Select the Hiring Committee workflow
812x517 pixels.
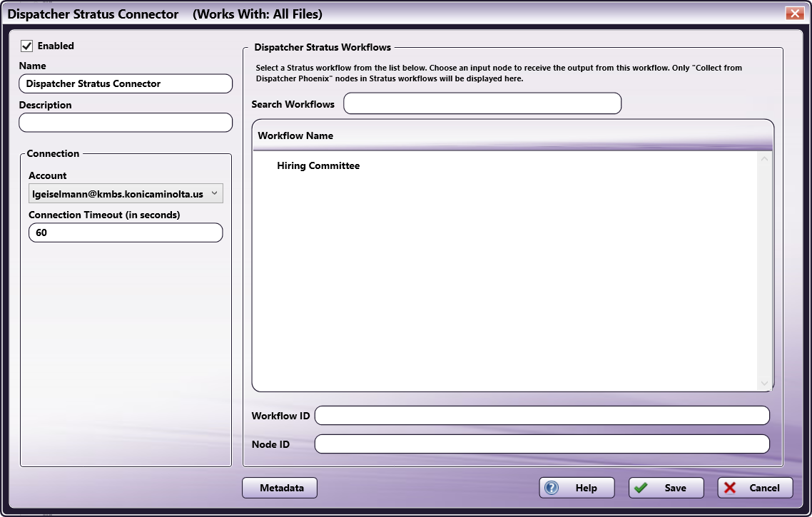point(318,165)
